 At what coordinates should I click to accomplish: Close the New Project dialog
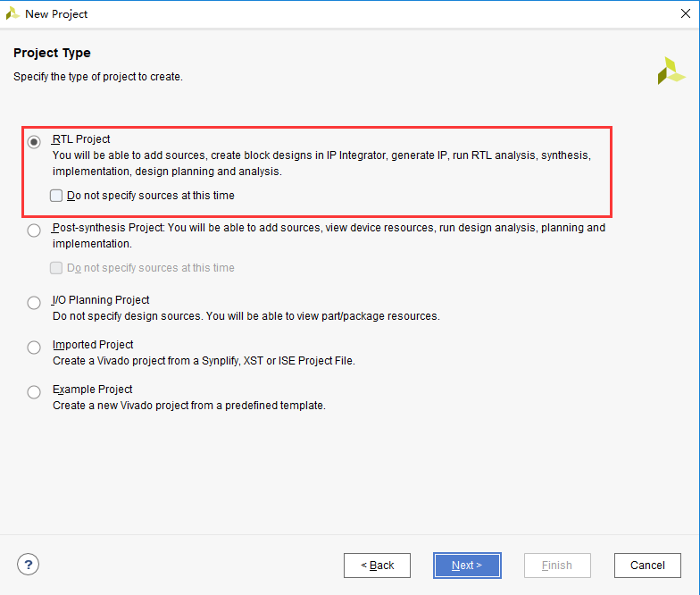(x=686, y=14)
